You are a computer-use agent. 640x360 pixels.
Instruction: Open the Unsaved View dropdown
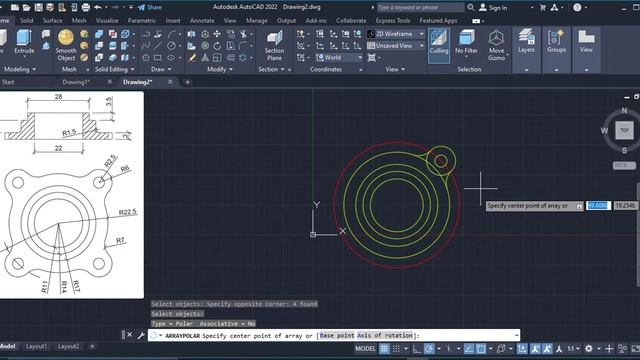[x=396, y=46]
